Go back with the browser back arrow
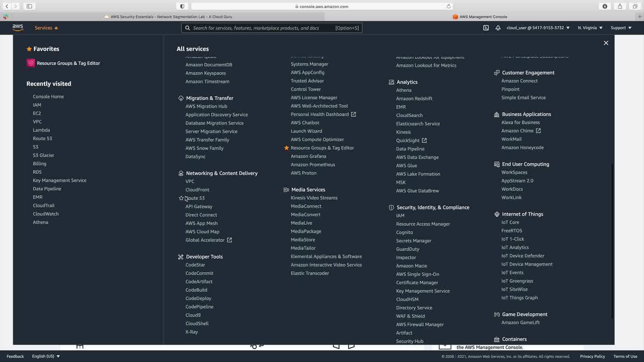This screenshot has width=644, height=362. [7, 6]
